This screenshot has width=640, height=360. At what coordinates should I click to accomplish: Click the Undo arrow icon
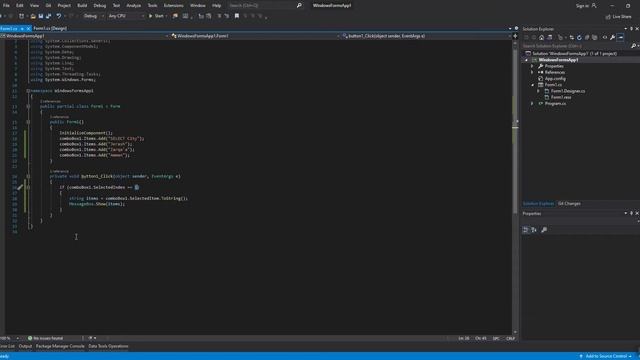[59, 16]
